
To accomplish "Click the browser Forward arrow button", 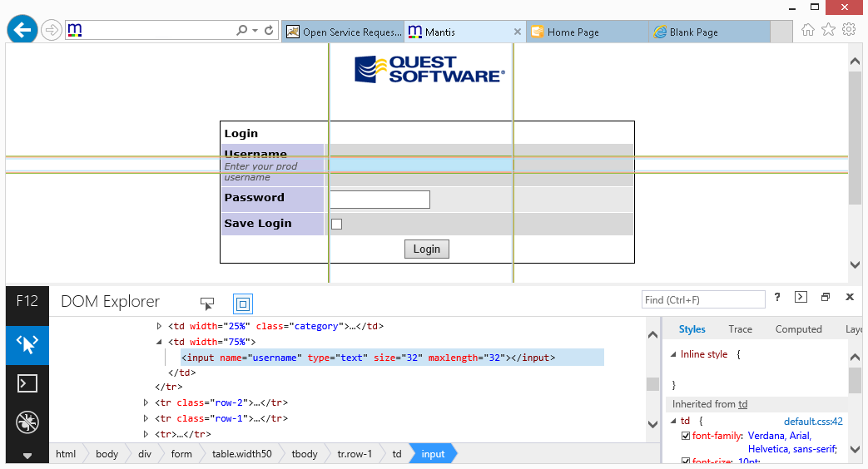I will tap(51, 30).
